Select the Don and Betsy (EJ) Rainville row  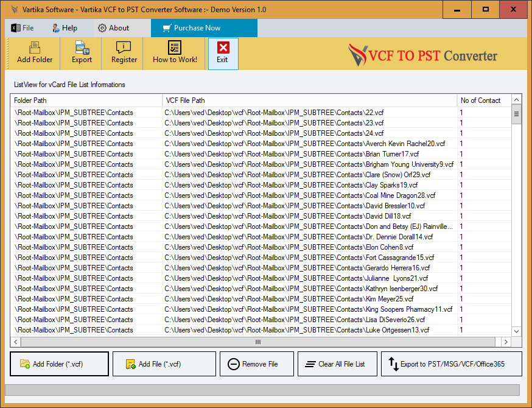[261, 227]
